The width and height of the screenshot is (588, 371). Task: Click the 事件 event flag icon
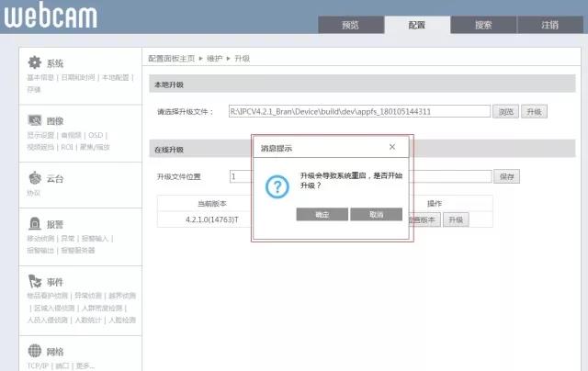[35, 281]
